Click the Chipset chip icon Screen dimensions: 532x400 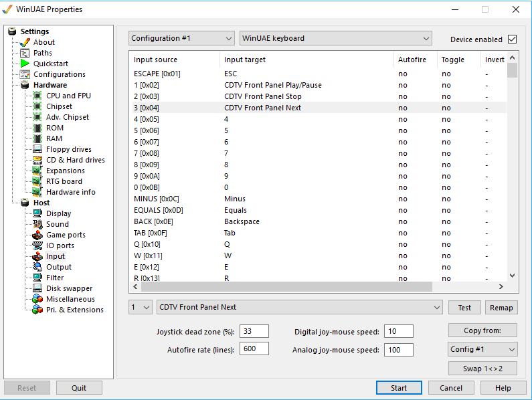[x=37, y=106]
